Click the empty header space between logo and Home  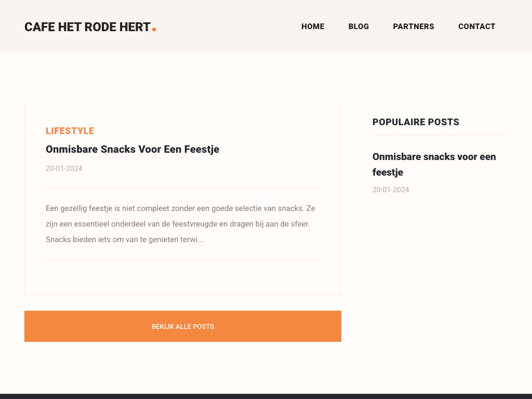click(x=229, y=26)
